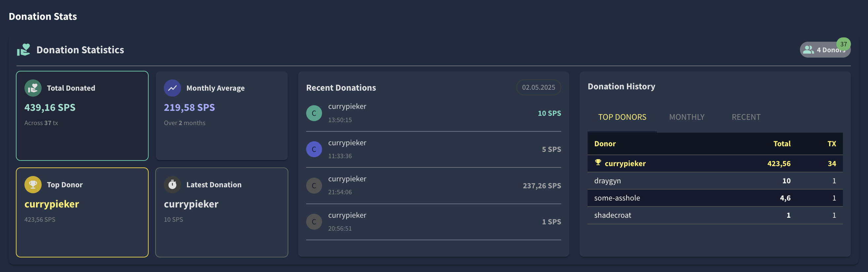Viewport: 868px width, 272px height.
Task: Sort by the TX column header
Action: (x=832, y=144)
